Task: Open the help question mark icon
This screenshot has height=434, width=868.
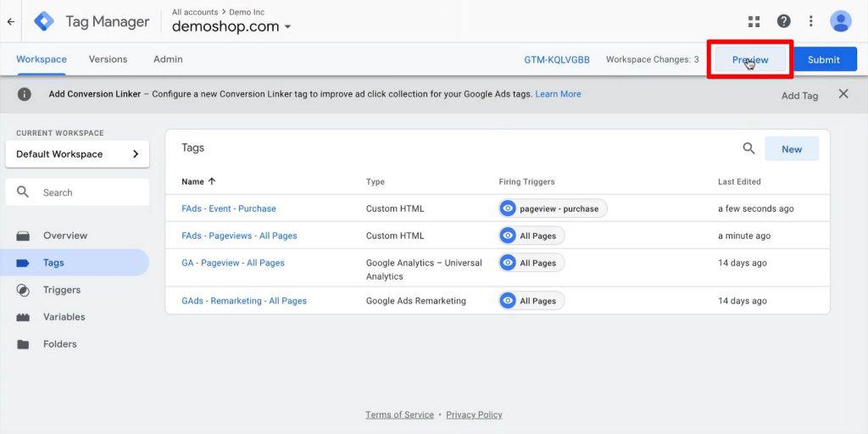Action: (783, 21)
